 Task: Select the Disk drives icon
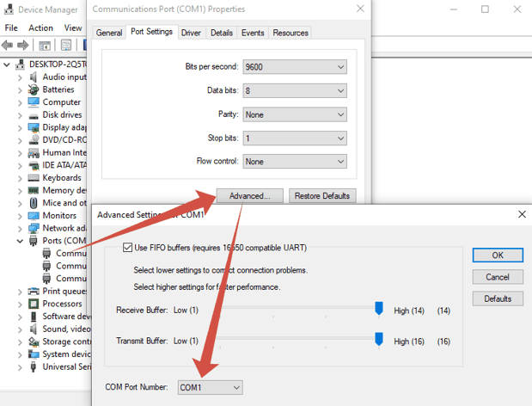(x=34, y=116)
